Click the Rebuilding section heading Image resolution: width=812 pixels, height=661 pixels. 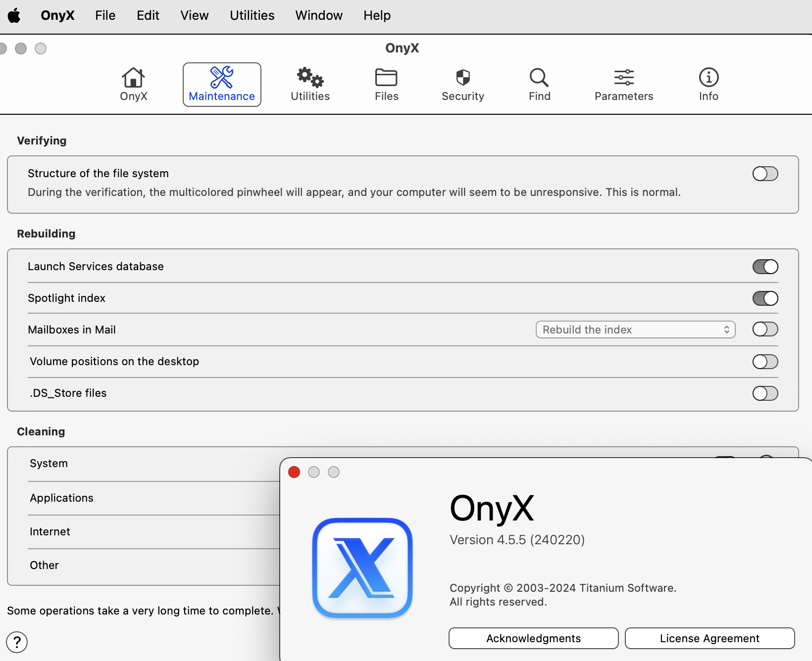click(46, 234)
